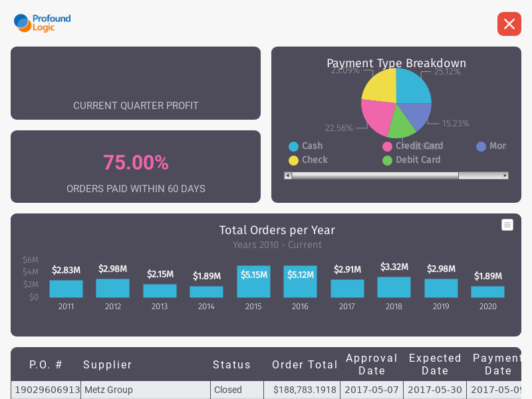Image resolution: width=532 pixels, height=399 pixels.
Task: Toggle the Check series visibility
Action: point(313,160)
